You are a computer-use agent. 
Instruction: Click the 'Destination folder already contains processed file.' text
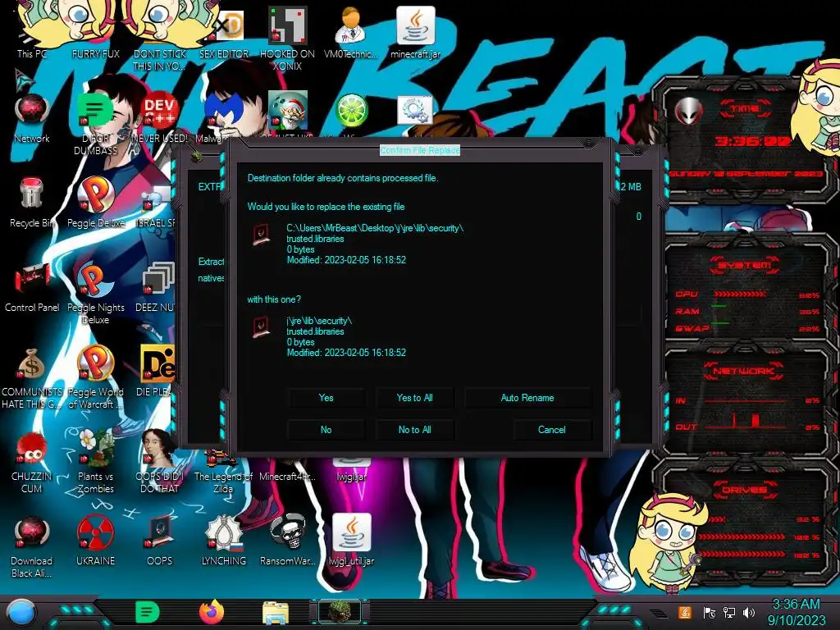pyautogui.click(x=343, y=178)
